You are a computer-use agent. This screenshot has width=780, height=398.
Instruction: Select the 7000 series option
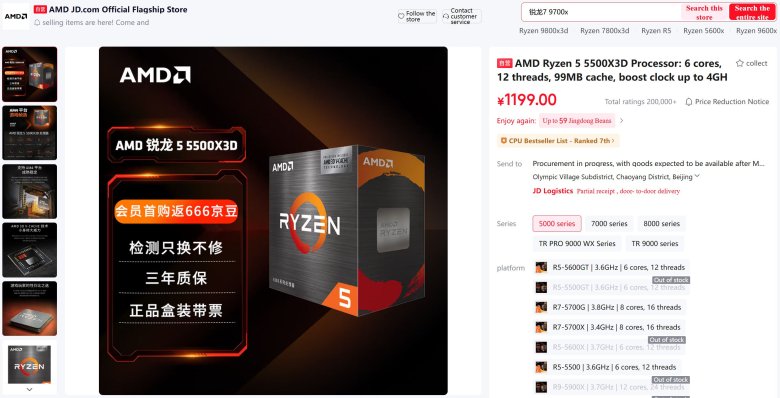(609, 223)
